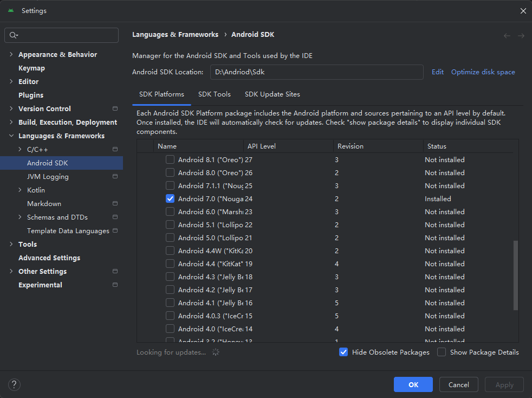Sort table by Revision column header
532x398 pixels.
coord(378,146)
